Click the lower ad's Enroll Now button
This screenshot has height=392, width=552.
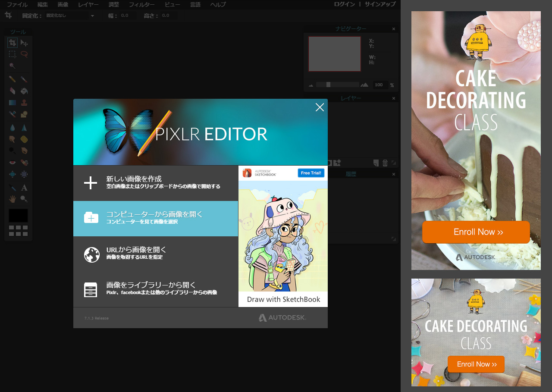point(476,364)
